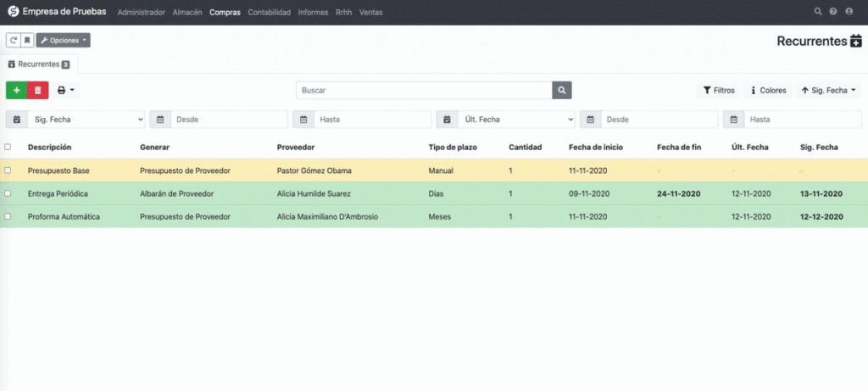Click the bookmark icon button
This screenshot has height=391, width=868.
[27, 40]
